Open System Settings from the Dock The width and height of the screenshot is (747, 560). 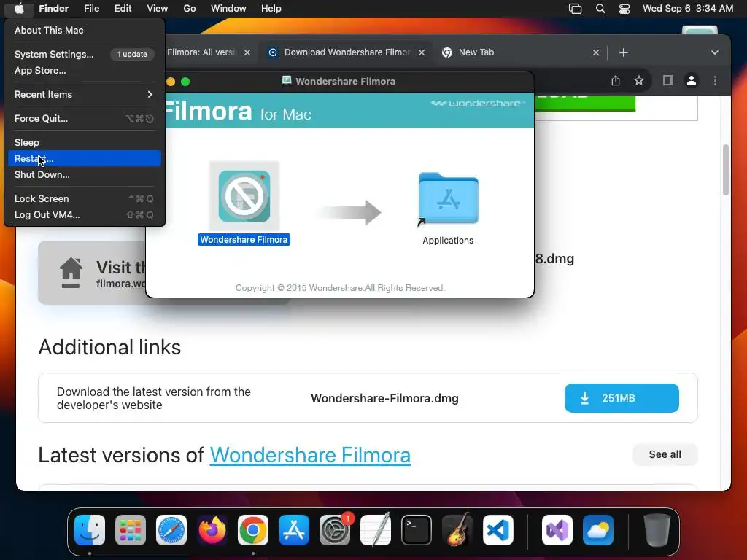[x=334, y=530]
